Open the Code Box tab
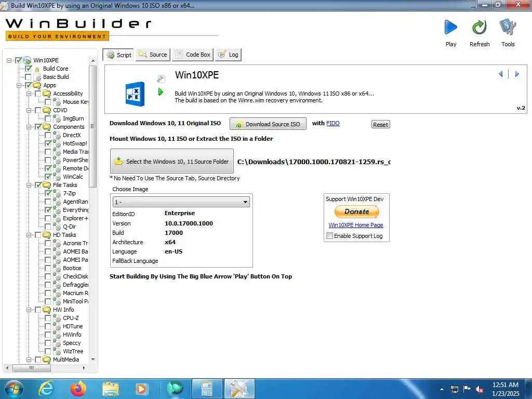Image resolution: width=532 pixels, height=399 pixels. 193,55
